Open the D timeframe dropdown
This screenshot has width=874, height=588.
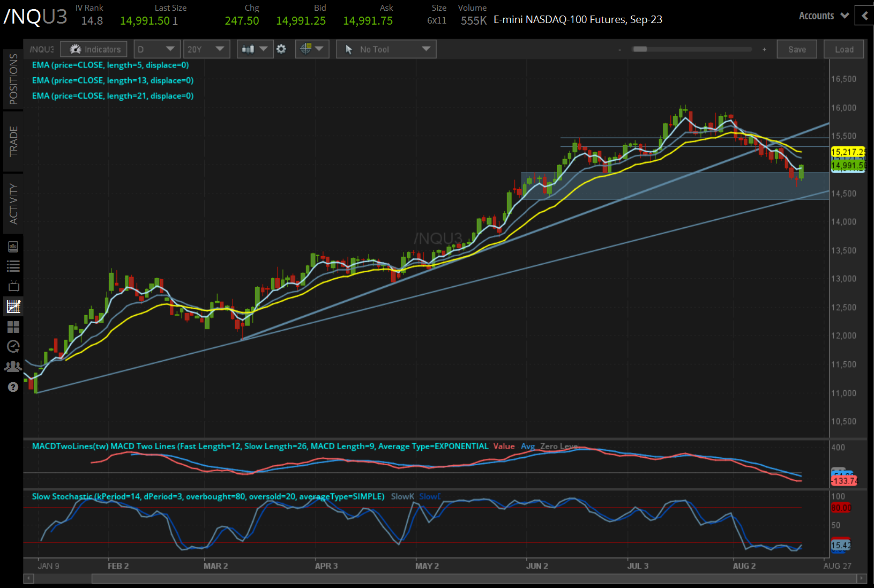156,49
